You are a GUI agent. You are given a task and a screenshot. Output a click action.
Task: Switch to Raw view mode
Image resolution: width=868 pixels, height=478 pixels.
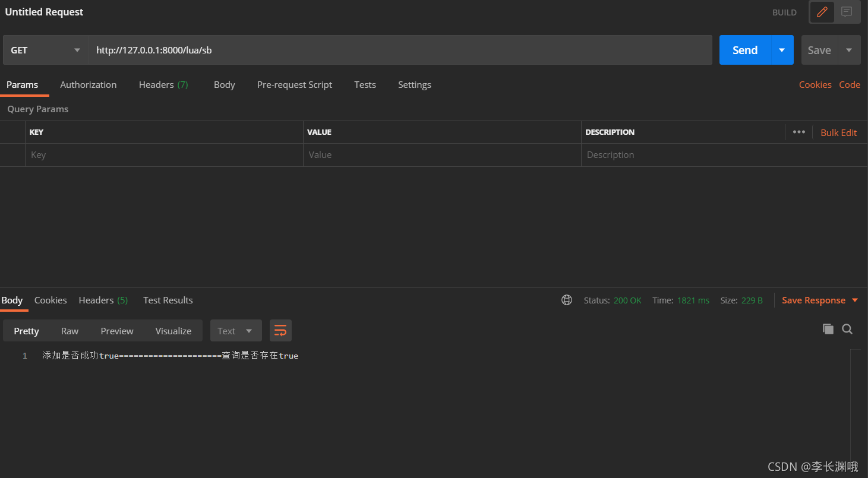coord(70,331)
